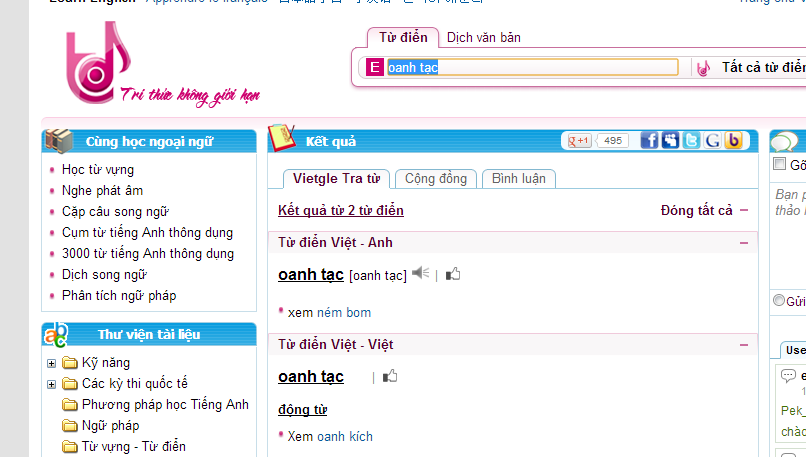Select the Gửi radio button
The width and height of the screenshot is (806, 457).
pyautogui.click(x=779, y=300)
